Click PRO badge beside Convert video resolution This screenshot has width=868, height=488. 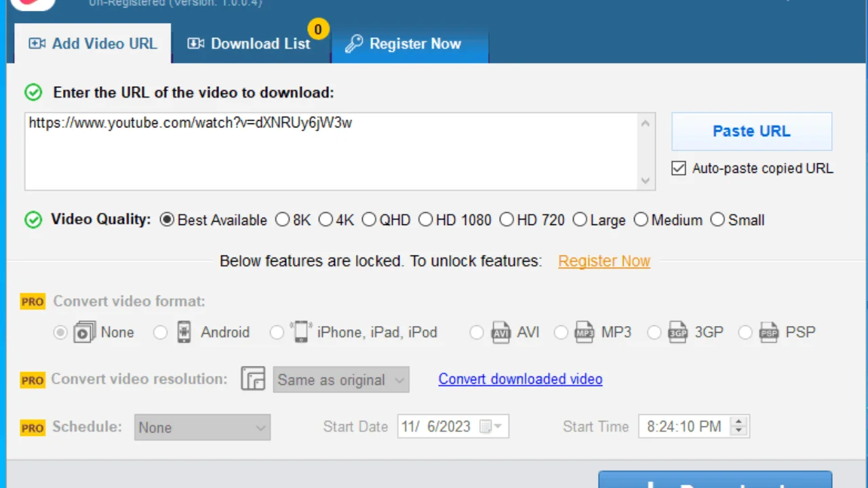[x=33, y=380]
